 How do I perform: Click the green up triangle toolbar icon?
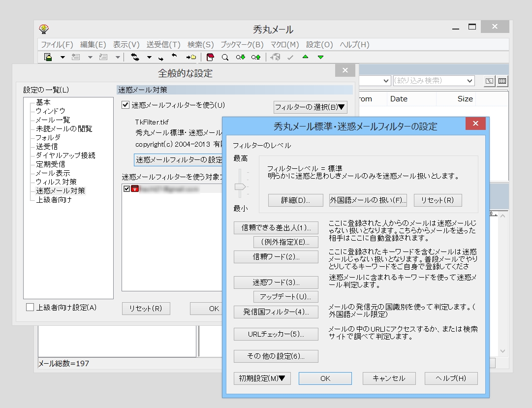point(306,58)
